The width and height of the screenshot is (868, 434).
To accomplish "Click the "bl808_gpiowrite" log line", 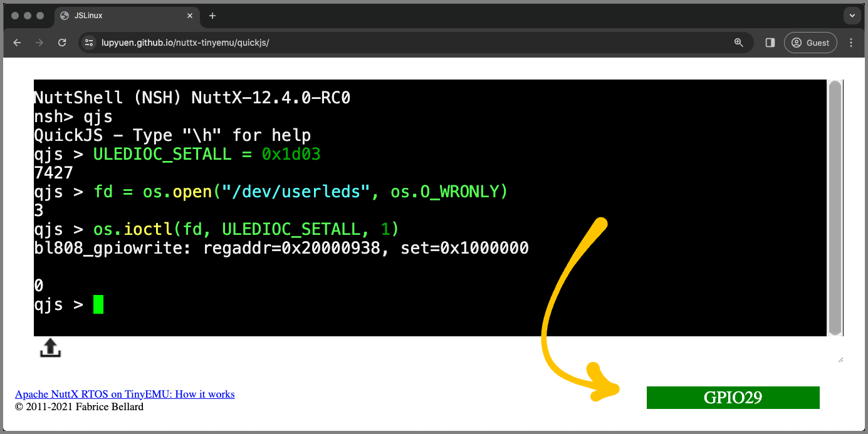I will (x=281, y=249).
